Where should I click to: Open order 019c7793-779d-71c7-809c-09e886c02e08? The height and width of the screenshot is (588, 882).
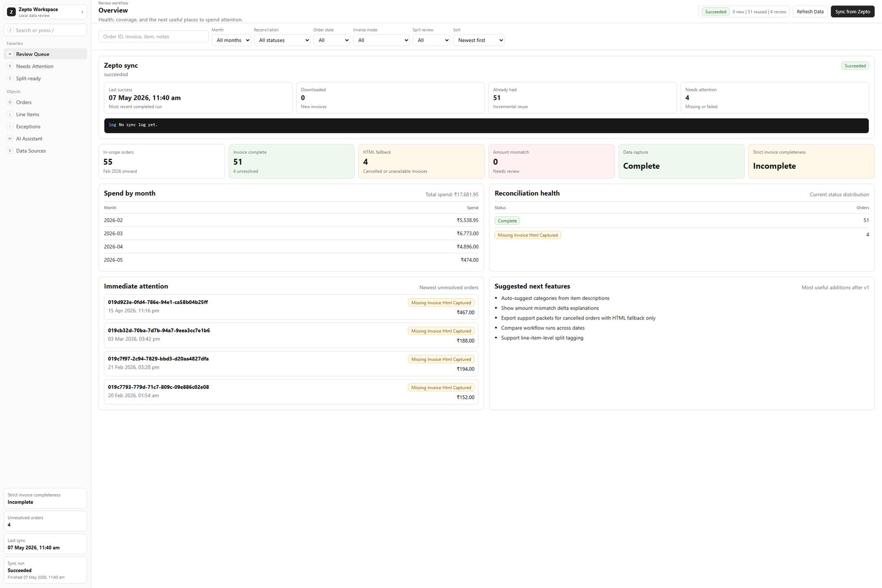click(x=291, y=392)
